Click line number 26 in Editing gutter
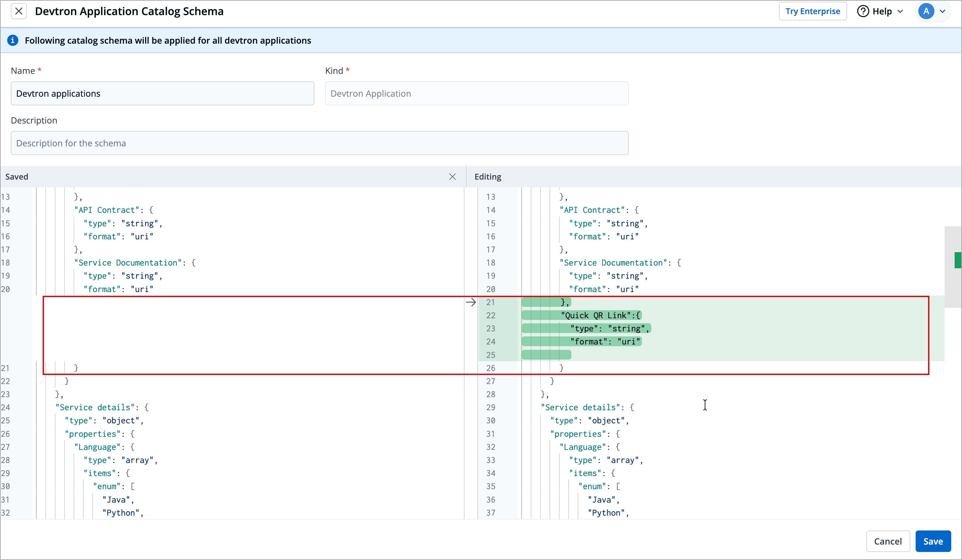The width and height of the screenshot is (962, 560). point(490,368)
